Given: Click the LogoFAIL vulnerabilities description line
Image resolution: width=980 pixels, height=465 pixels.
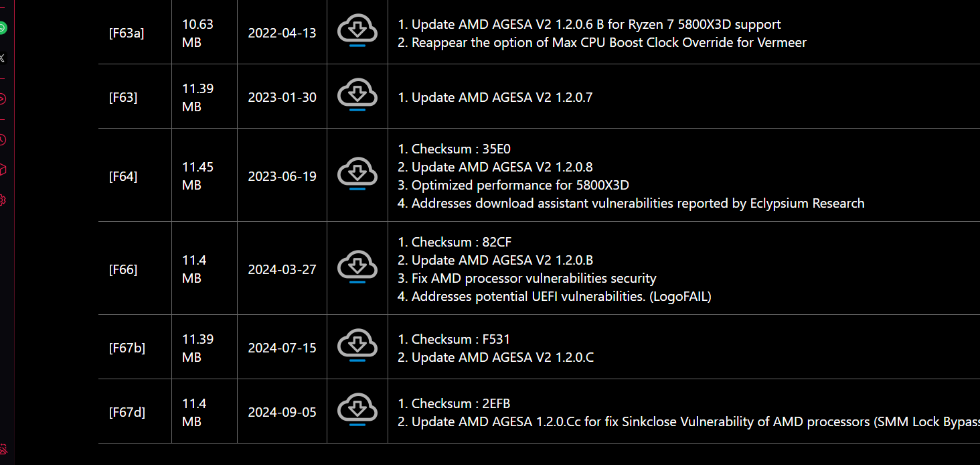Looking at the screenshot, I should [x=554, y=296].
